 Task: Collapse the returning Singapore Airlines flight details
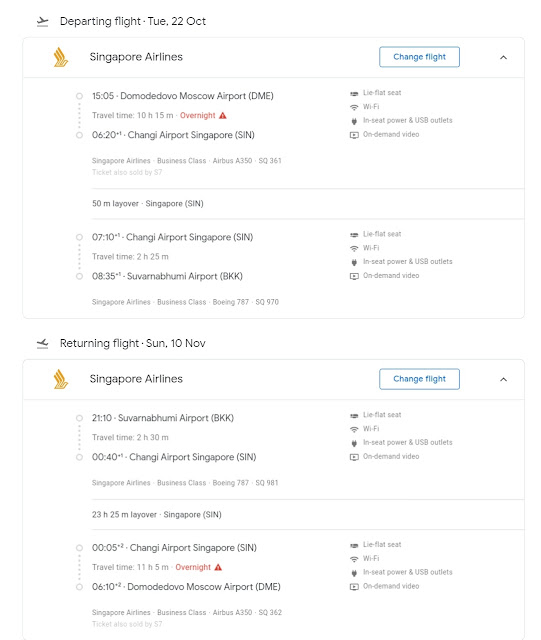click(x=503, y=379)
